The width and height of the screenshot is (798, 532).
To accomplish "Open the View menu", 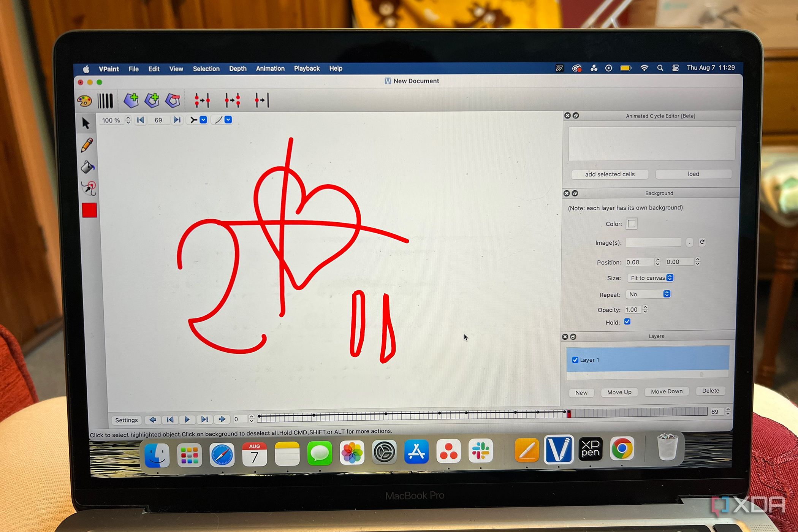I will point(176,69).
